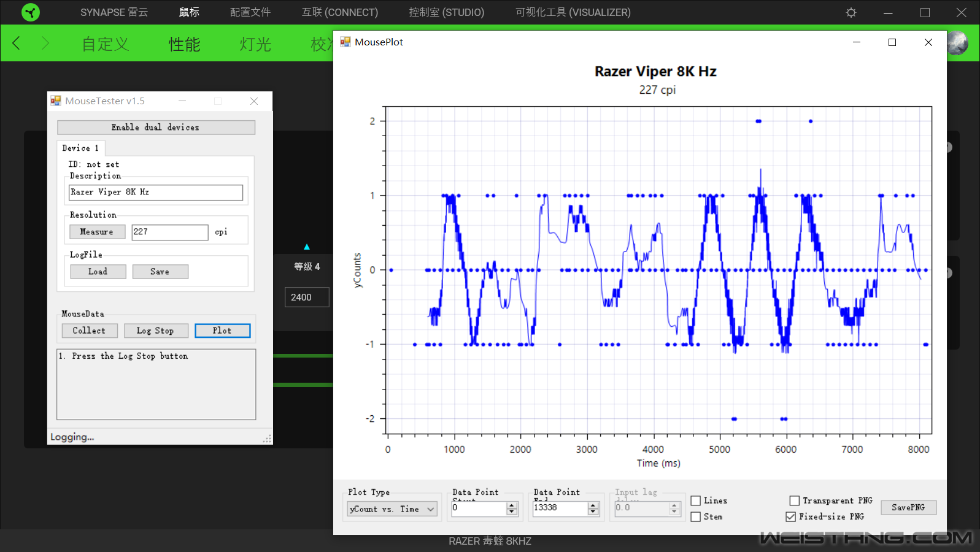Toggle Transparent PNG checkbox

[794, 500]
